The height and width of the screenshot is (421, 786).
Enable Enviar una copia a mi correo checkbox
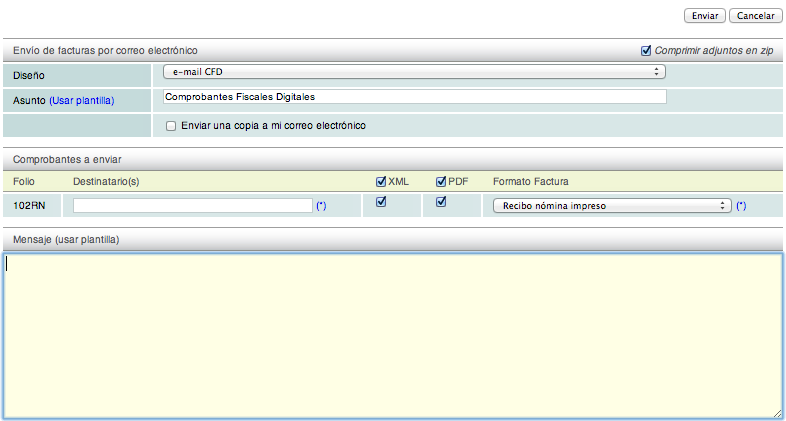click(171, 126)
